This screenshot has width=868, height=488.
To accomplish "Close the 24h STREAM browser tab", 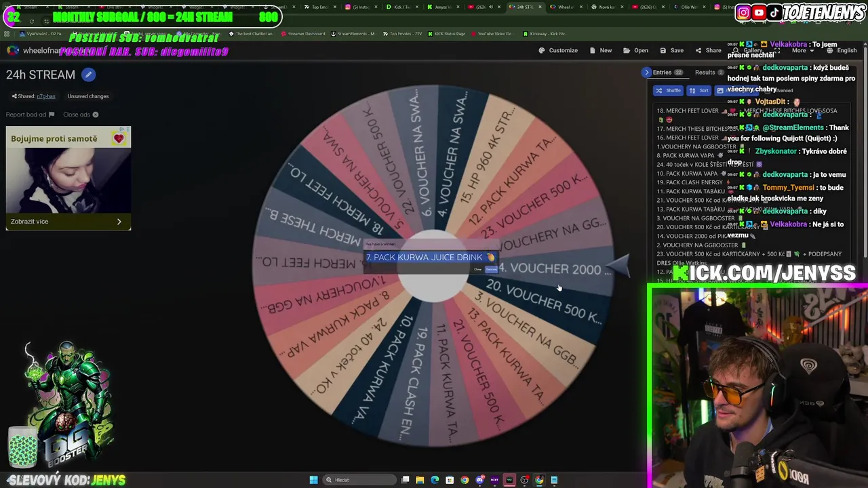I will click(x=540, y=7).
